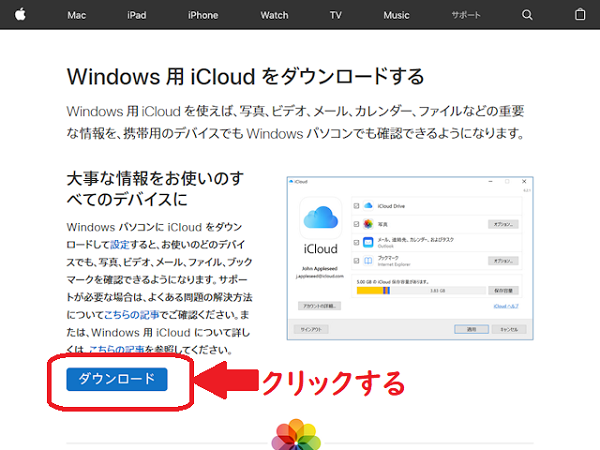This screenshot has height=450, width=600.
Task: Open the shopping bag icon
Action: click(580, 15)
